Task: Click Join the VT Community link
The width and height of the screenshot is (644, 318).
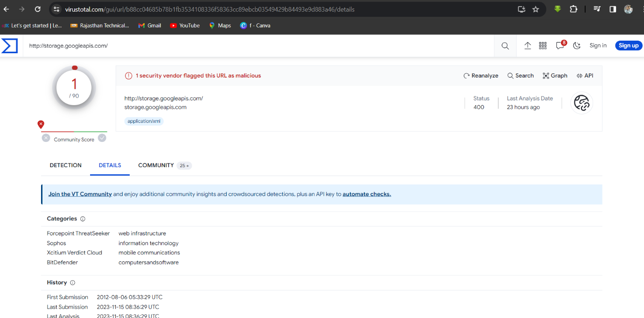Action: (x=80, y=194)
